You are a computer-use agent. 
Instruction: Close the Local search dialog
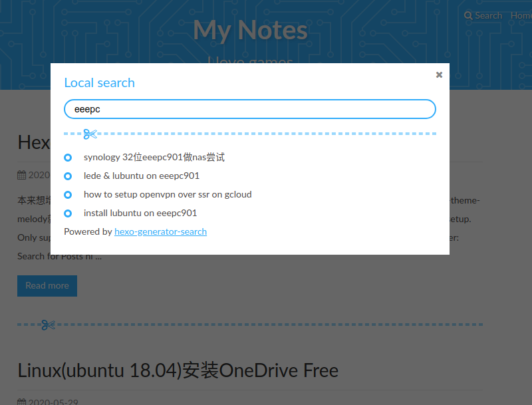point(439,75)
